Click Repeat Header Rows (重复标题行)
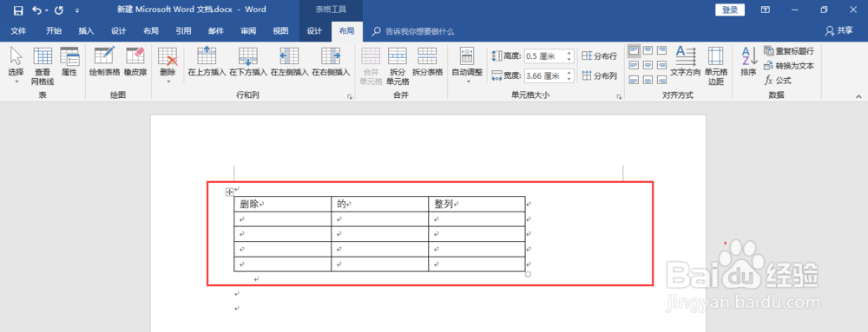Image resolution: width=868 pixels, height=332 pixels. [x=789, y=51]
